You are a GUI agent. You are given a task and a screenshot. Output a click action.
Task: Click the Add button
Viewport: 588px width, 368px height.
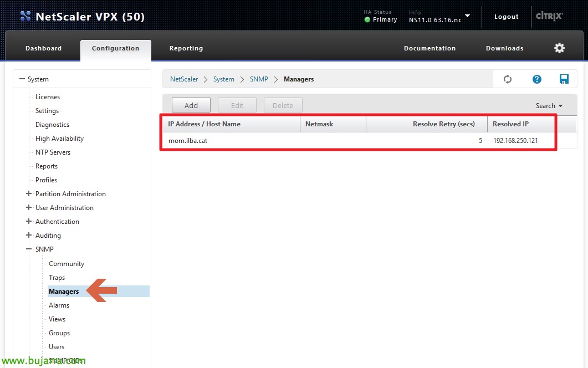[x=191, y=105]
